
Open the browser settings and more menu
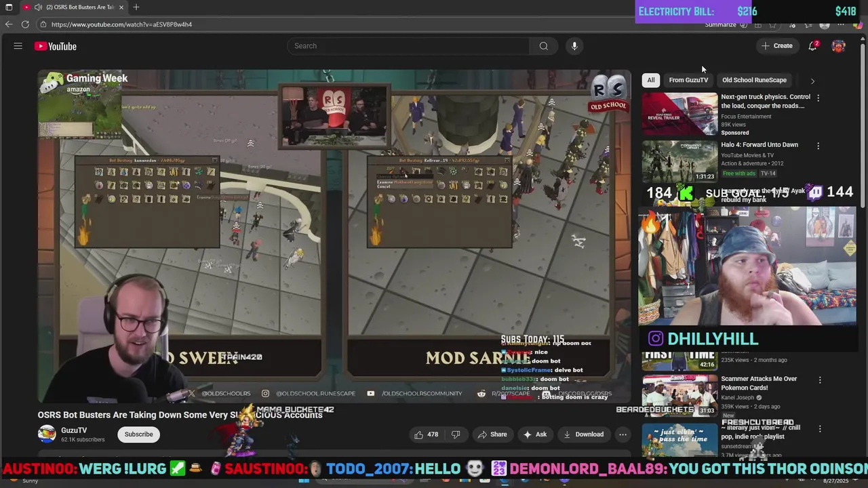pos(841,25)
